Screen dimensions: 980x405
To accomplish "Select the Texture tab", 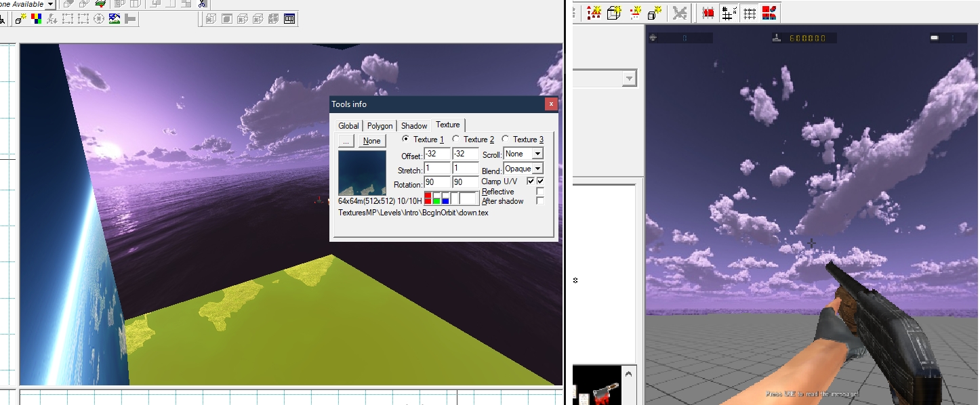I will point(447,125).
